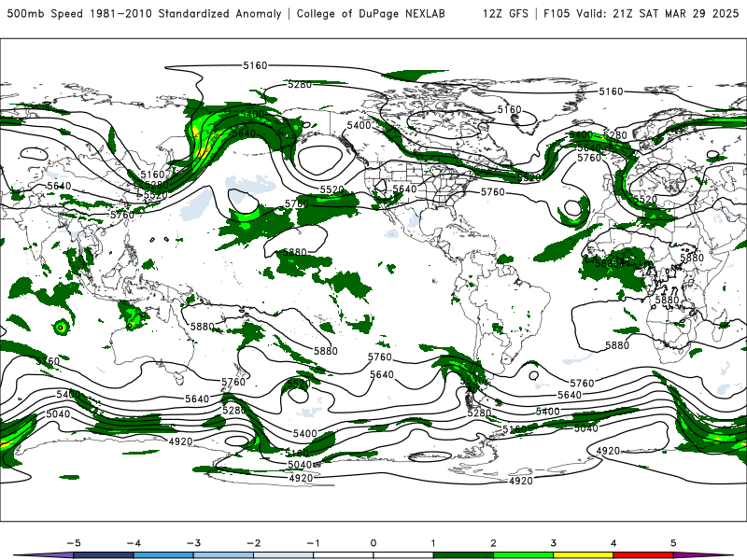This screenshot has height=560, width=747.
Task: Click the '-2' colorbar tick label
Action: (x=253, y=543)
